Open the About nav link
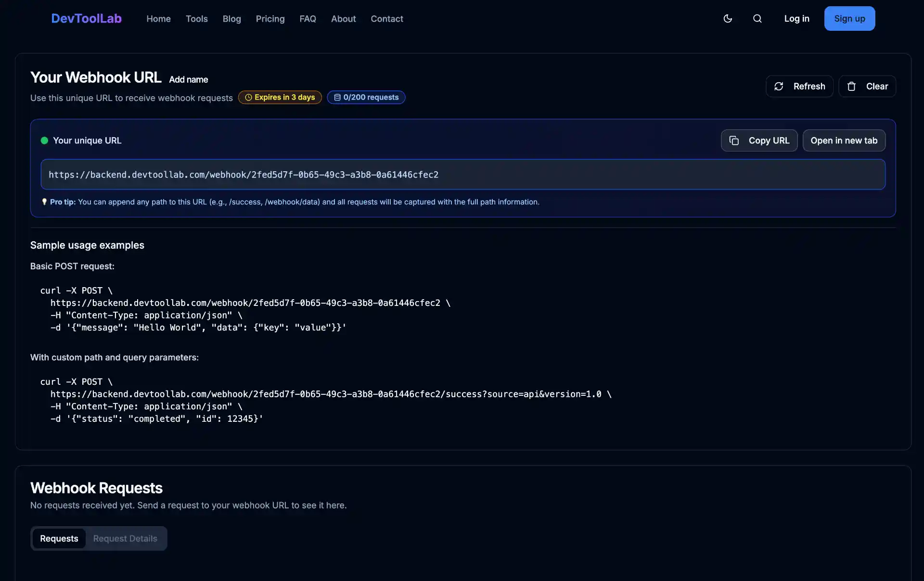924x581 pixels. 343,19
